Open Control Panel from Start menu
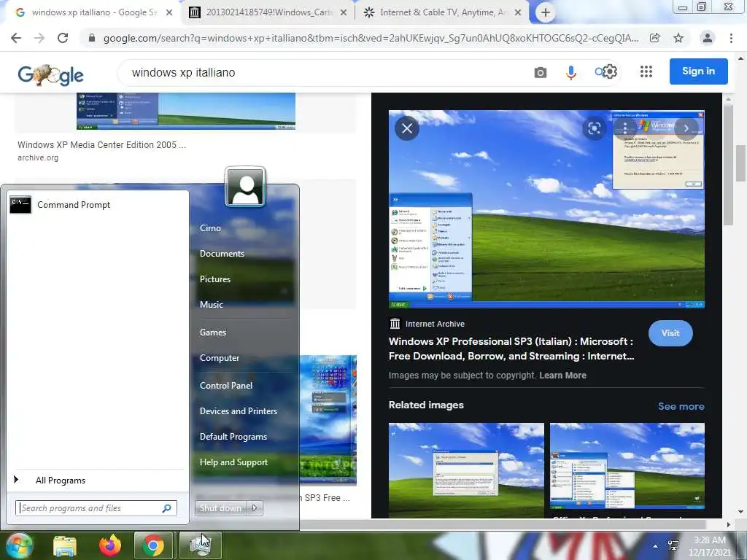This screenshot has height=560, width=747. pyautogui.click(x=226, y=385)
